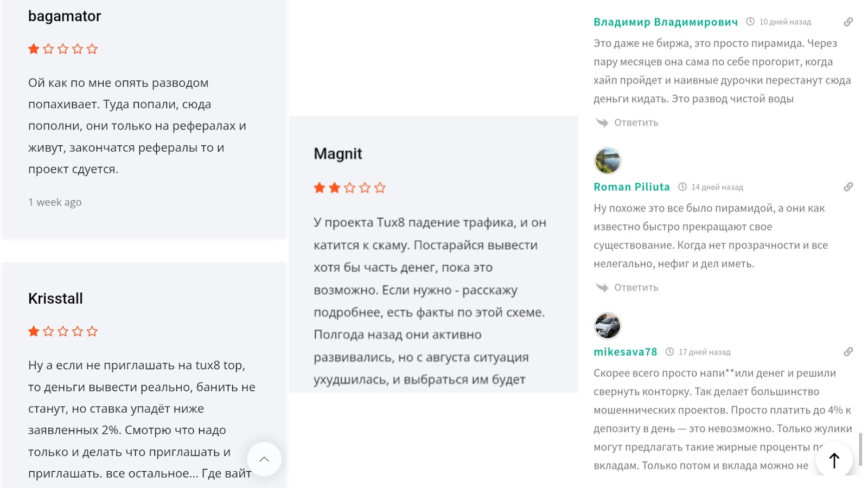Viewport: 868px width, 488px height.
Task: Open Roman Piliuta's avatar picture
Action: coord(608,161)
